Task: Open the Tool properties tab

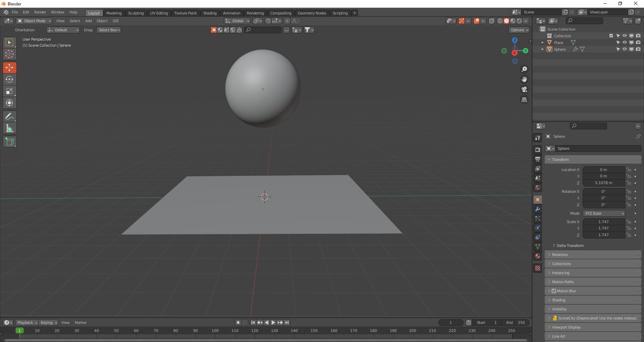Action: click(538, 138)
